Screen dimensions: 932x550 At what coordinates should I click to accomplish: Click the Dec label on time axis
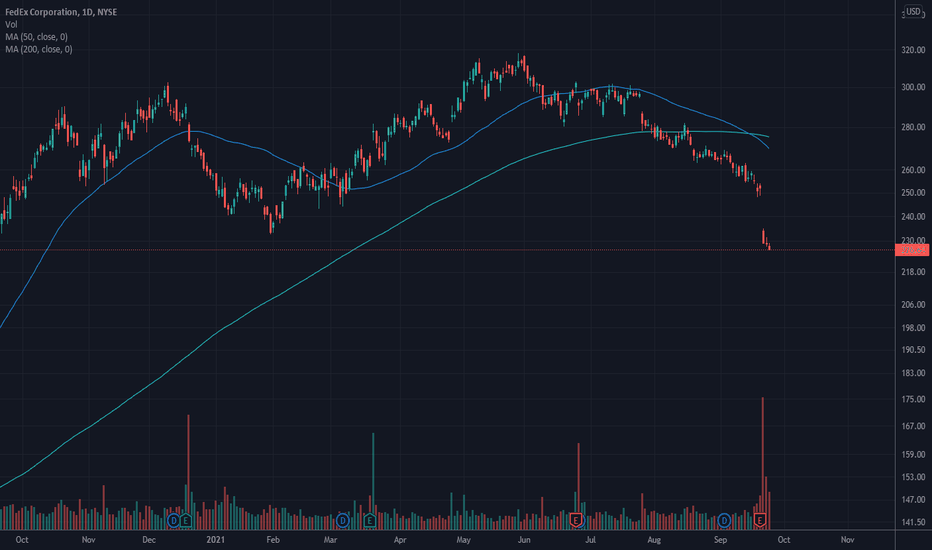149,540
